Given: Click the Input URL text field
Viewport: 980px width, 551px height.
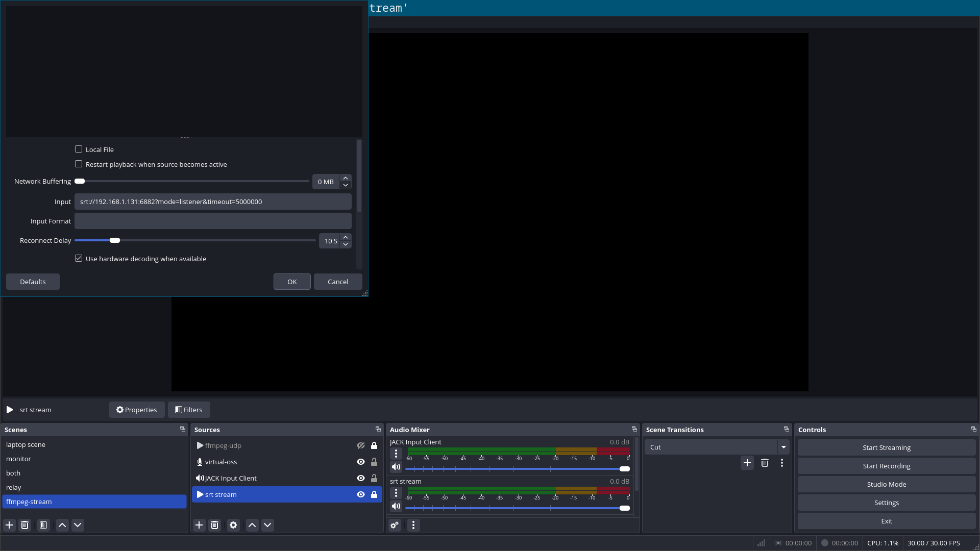Looking at the screenshot, I should tap(213, 202).
